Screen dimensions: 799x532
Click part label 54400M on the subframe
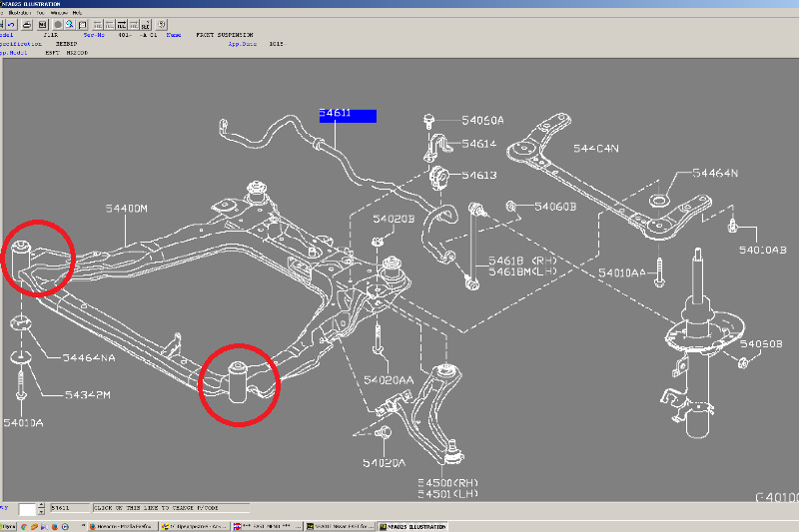click(x=126, y=208)
